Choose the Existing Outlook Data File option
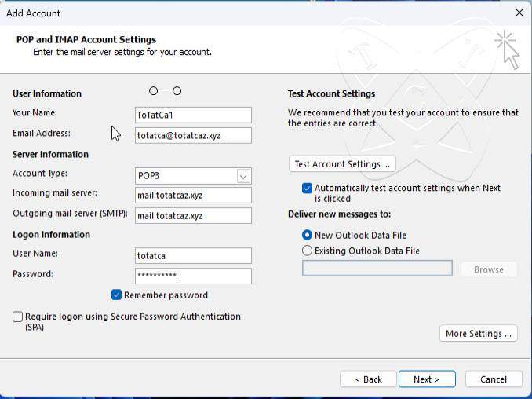 tap(307, 251)
